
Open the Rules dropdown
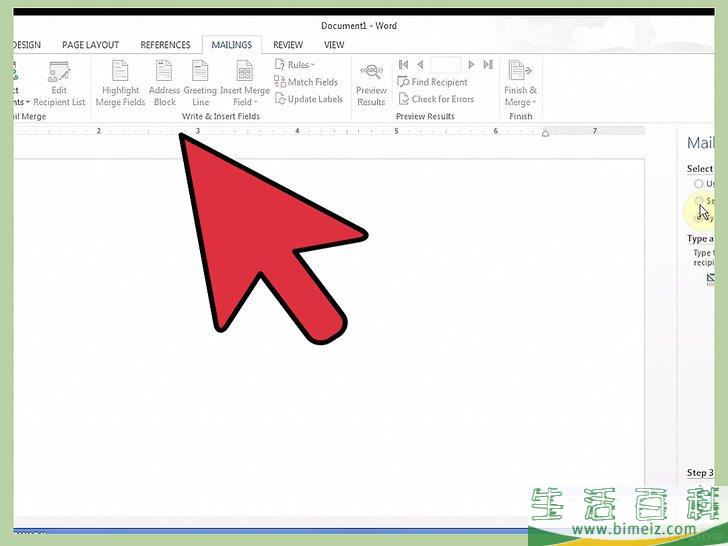pyautogui.click(x=295, y=65)
